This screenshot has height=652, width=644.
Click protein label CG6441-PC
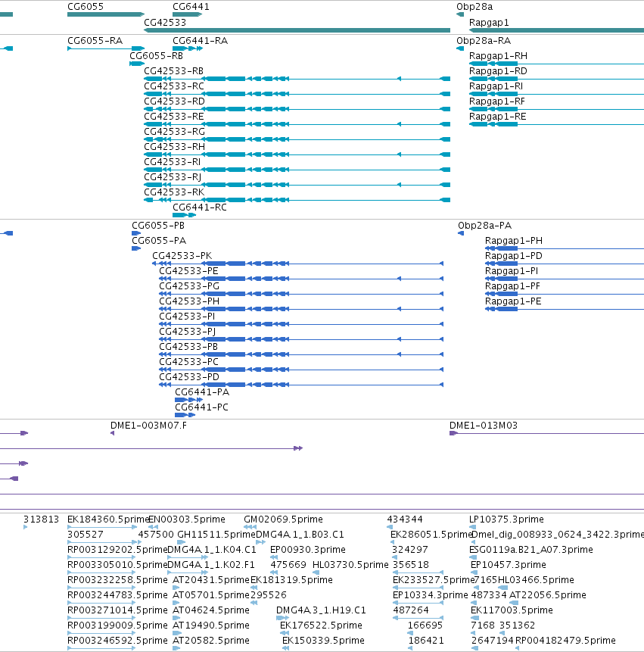[x=201, y=407]
